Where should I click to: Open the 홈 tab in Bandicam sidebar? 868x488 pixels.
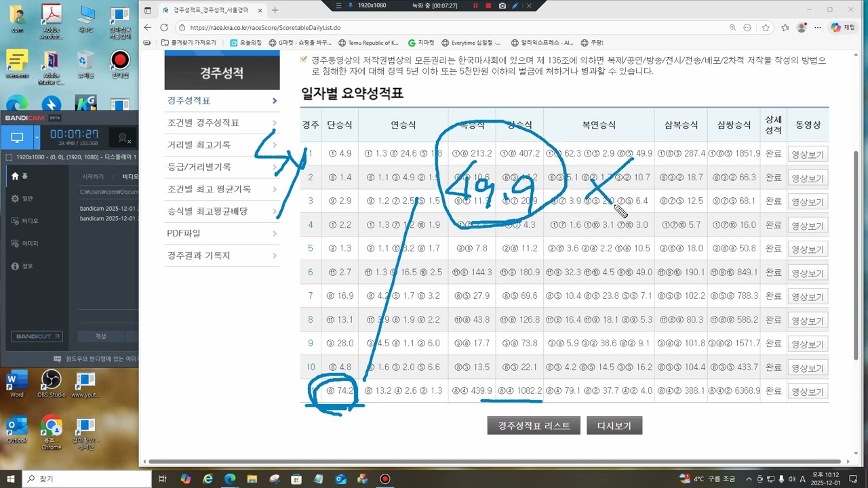coord(20,176)
